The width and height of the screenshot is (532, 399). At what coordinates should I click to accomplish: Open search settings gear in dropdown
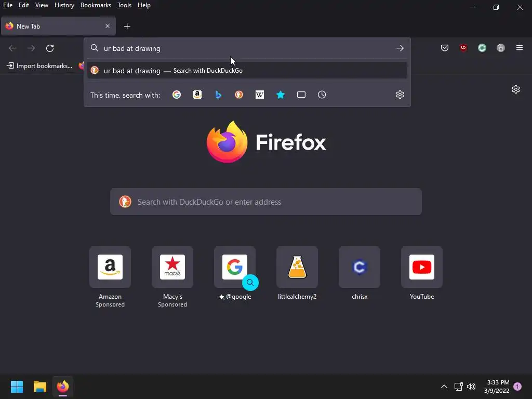[400, 95]
